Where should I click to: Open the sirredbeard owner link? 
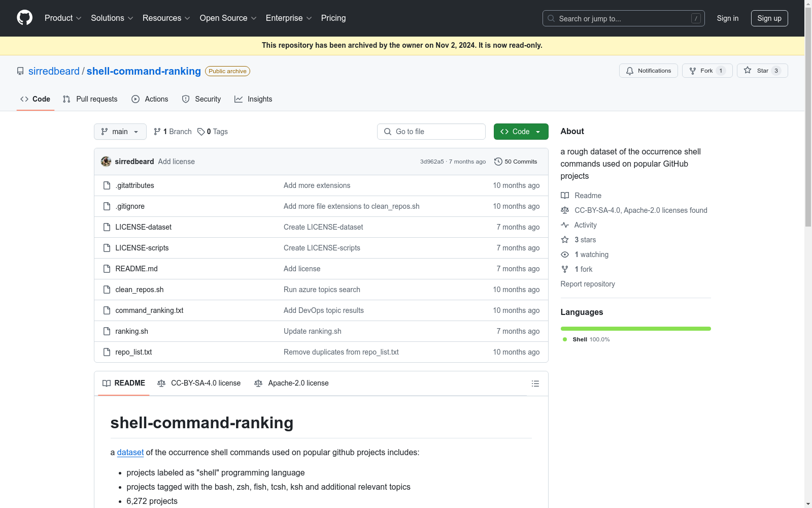coord(54,71)
